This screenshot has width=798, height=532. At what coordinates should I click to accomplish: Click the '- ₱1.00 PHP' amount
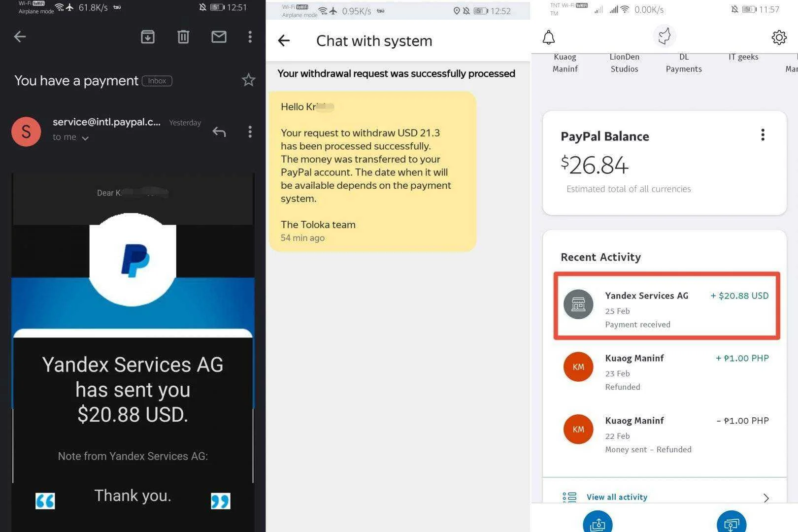tap(743, 421)
